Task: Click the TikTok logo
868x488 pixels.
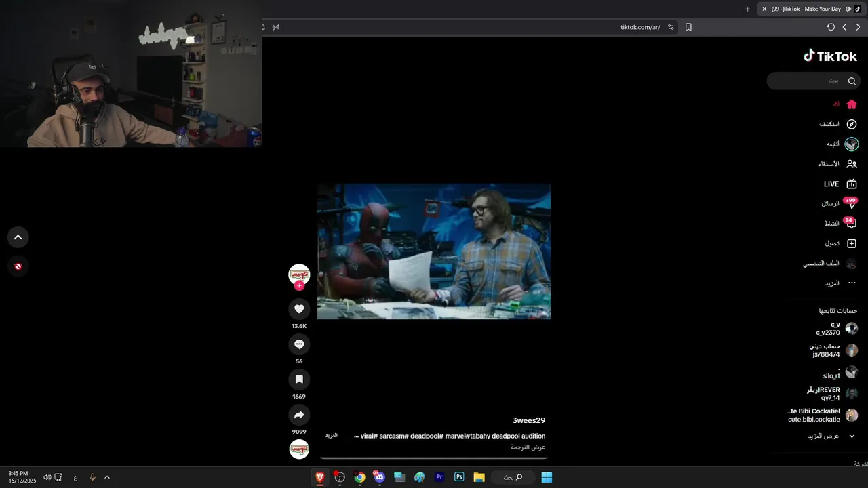Action: (830, 56)
